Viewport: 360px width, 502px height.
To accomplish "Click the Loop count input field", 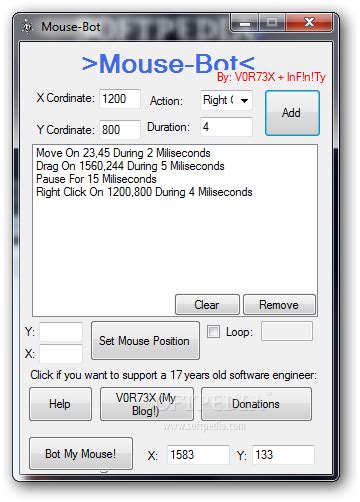I will (287, 331).
